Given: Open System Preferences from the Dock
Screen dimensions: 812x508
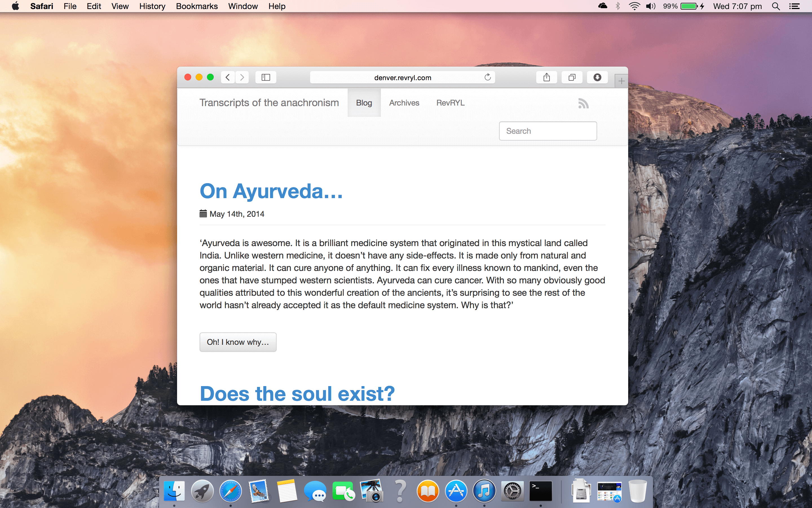Looking at the screenshot, I should coord(512,492).
